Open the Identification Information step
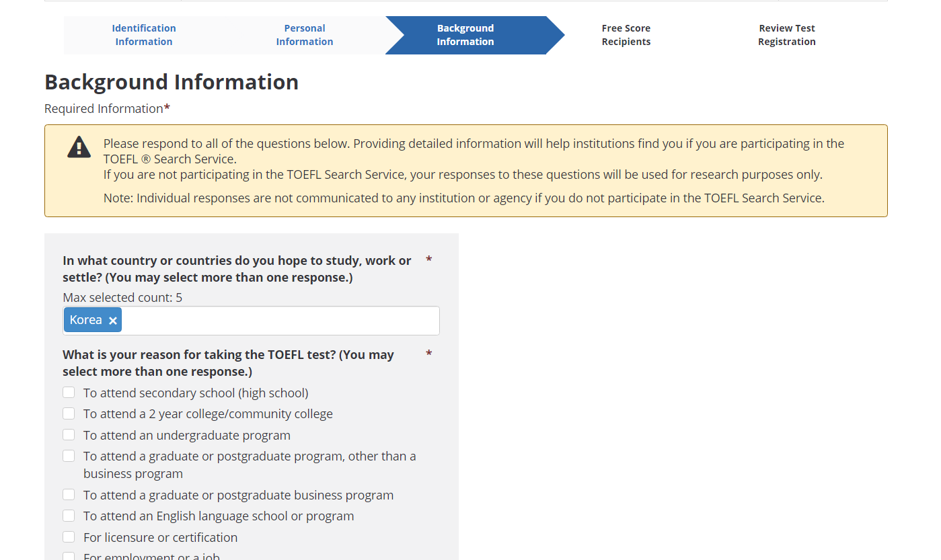 pos(144,35)
